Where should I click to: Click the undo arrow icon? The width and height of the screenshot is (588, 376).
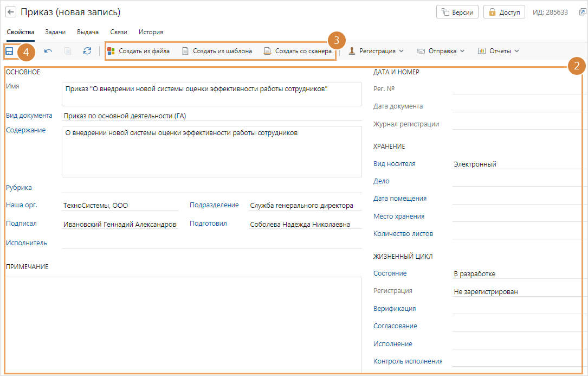pos(48,51)
